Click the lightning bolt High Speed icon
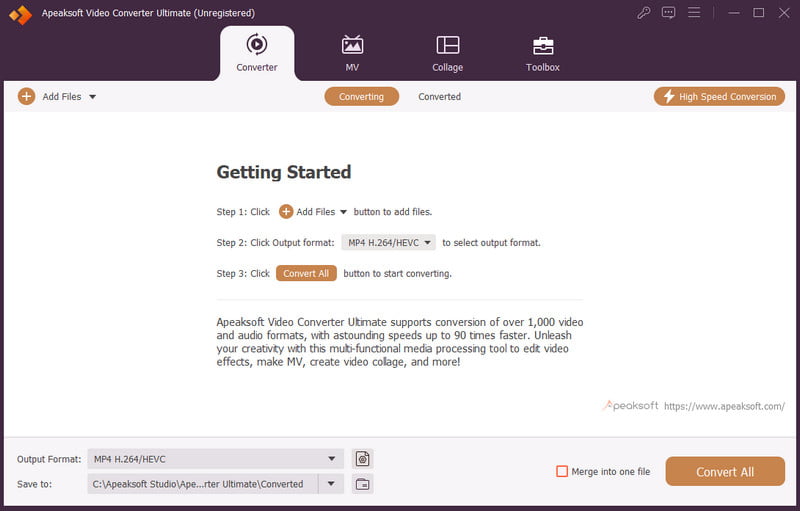800x511 pixels. pyautogui.click(x=667, y=97)
